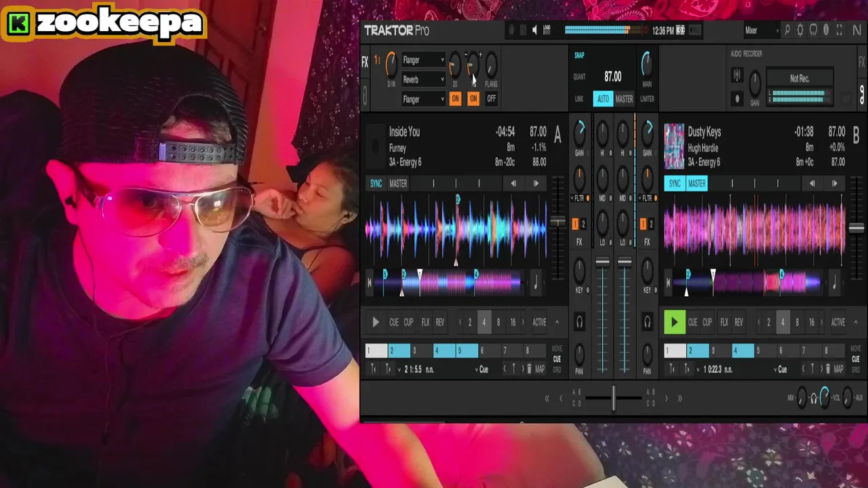
Task: Click the FX panel label left side
Action: click(x=365, y=62)
